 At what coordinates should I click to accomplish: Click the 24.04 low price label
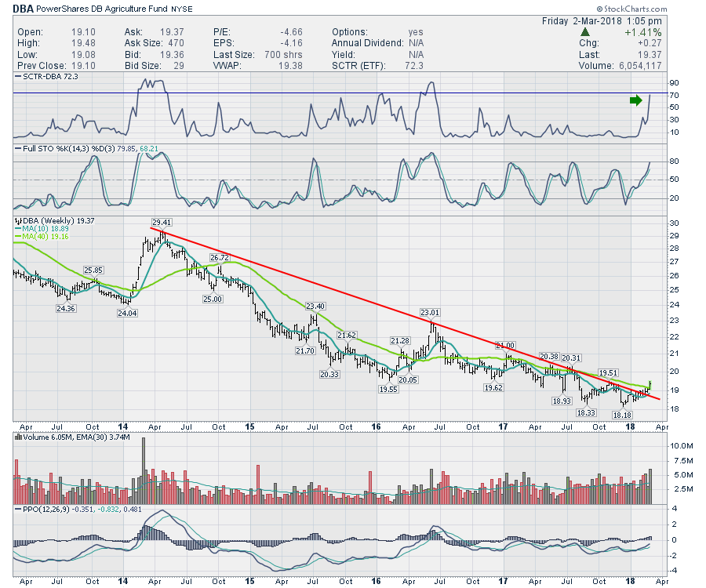127,313
